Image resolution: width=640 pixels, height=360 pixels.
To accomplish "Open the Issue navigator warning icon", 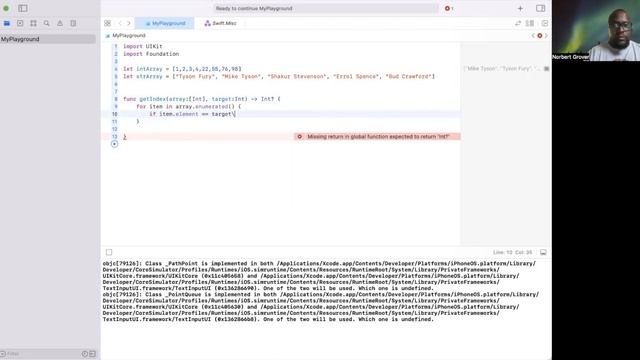I will point(60,23).
